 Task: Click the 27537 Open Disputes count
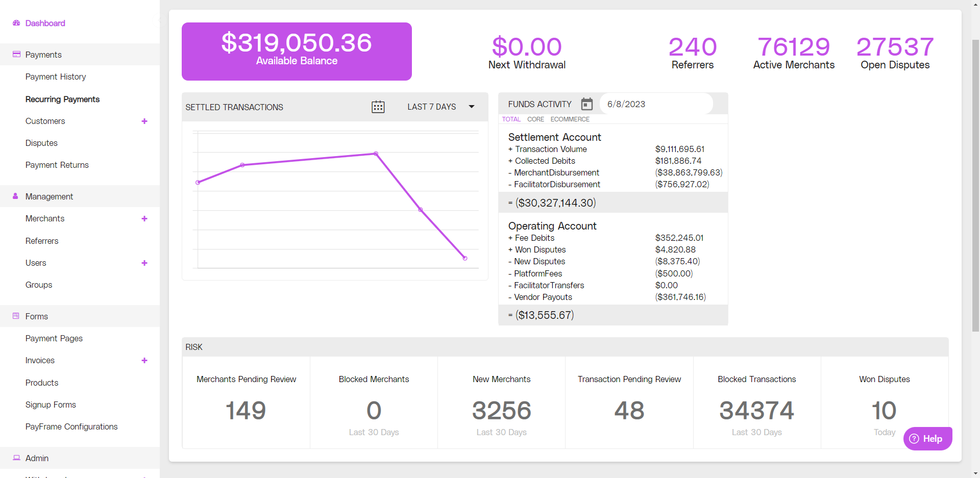coord(895,47)
